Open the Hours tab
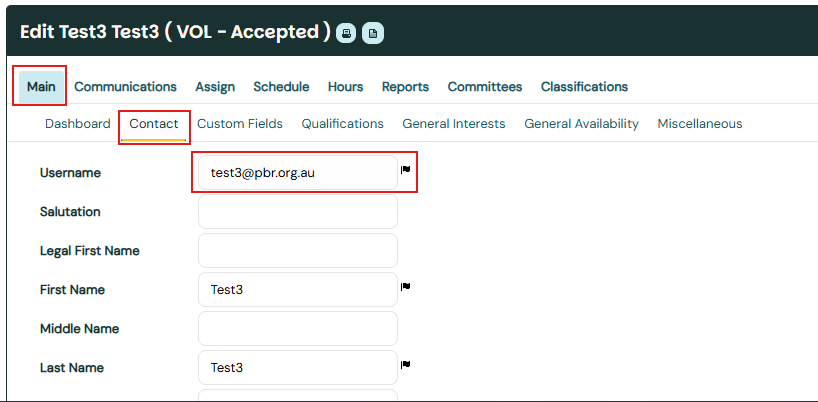 pos(345,87)
